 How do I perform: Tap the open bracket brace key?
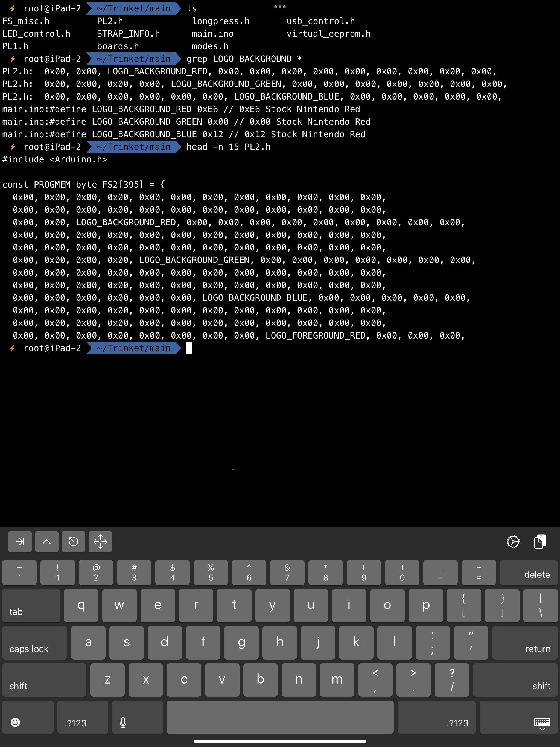click(464, 606)
